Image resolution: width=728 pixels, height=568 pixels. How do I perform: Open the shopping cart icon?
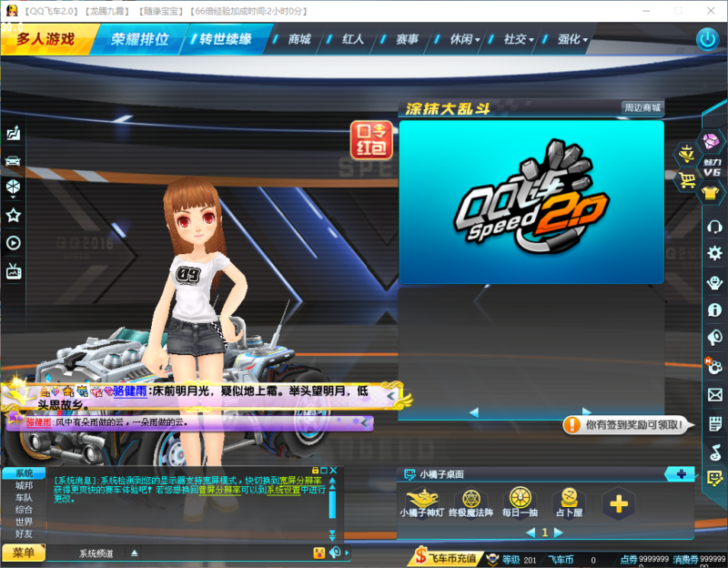[688, 180]
